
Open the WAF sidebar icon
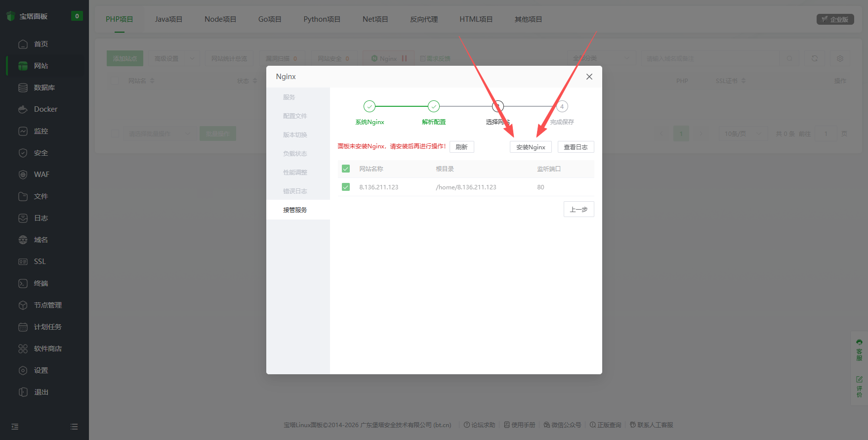click(x=23, y=175)
